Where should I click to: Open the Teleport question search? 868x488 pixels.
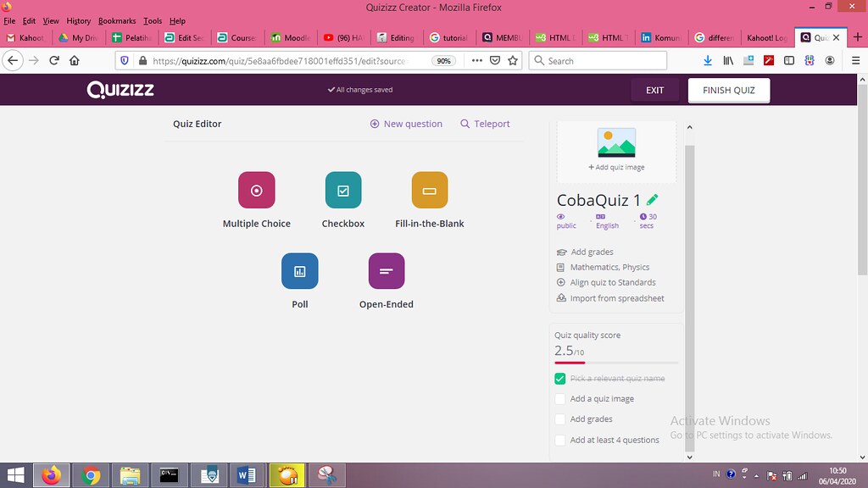[x=485, y=124]
